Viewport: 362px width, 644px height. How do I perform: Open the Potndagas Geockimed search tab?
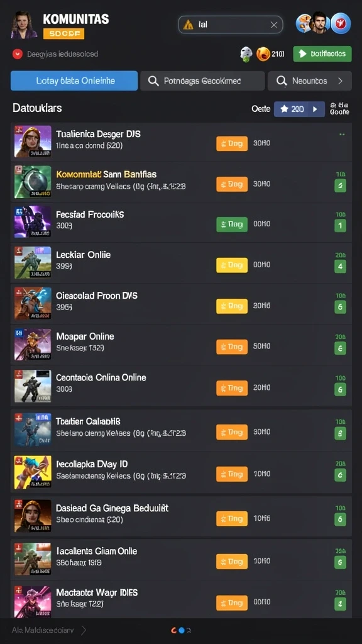click(202, 81)
